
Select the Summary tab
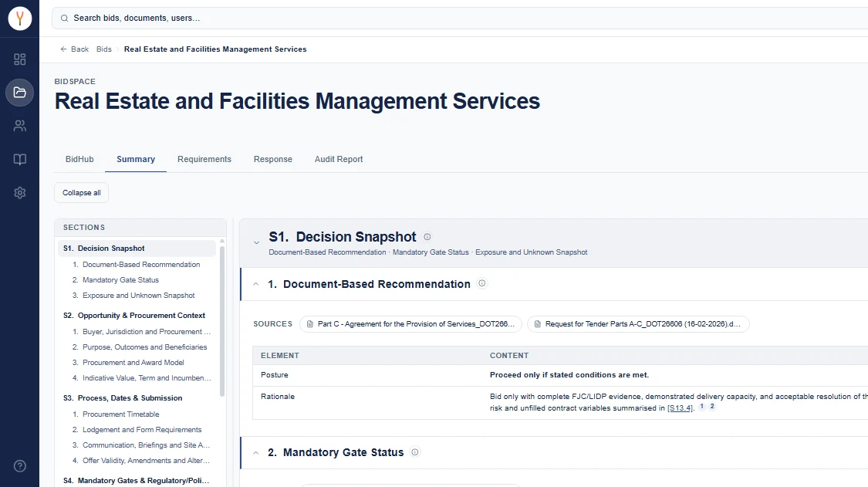tap(136, 159)
